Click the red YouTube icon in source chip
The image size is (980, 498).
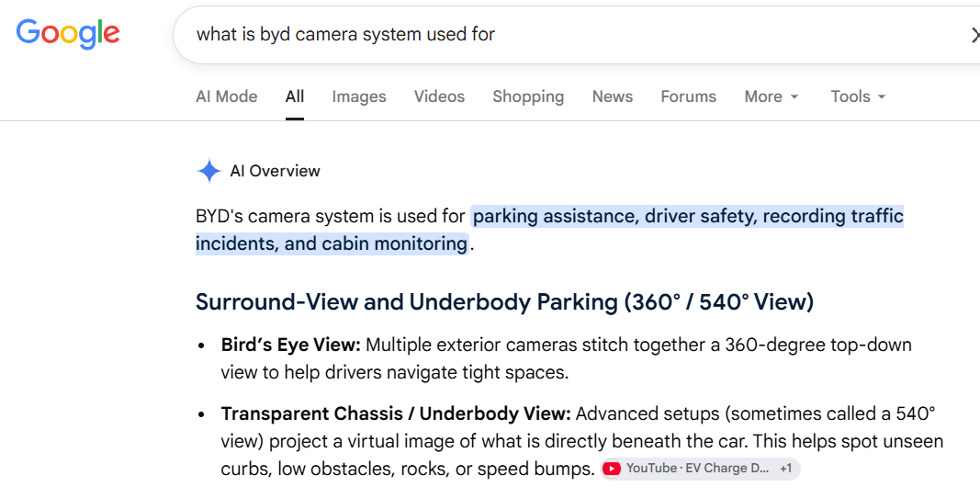[x=612, y=469]
